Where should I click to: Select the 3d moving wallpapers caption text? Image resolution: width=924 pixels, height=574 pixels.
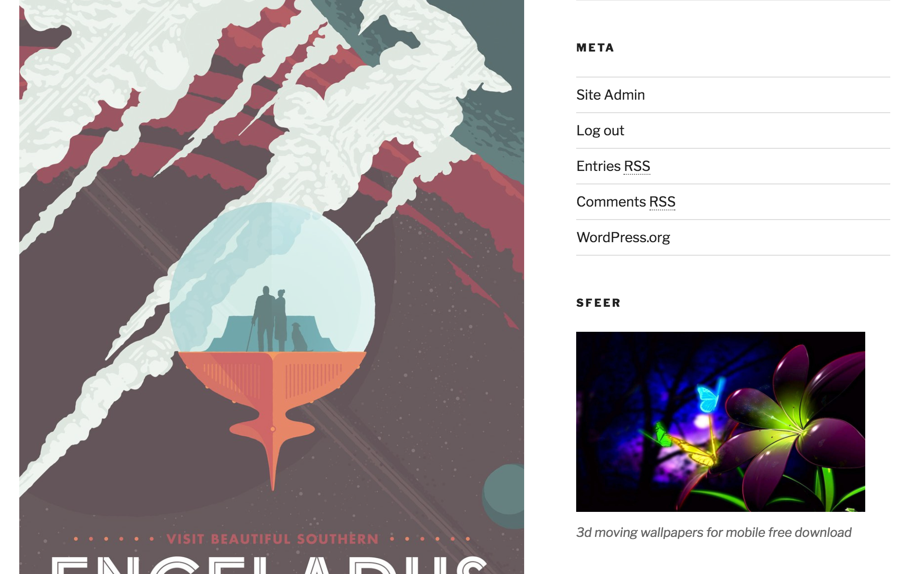click(x=713, y=532)
